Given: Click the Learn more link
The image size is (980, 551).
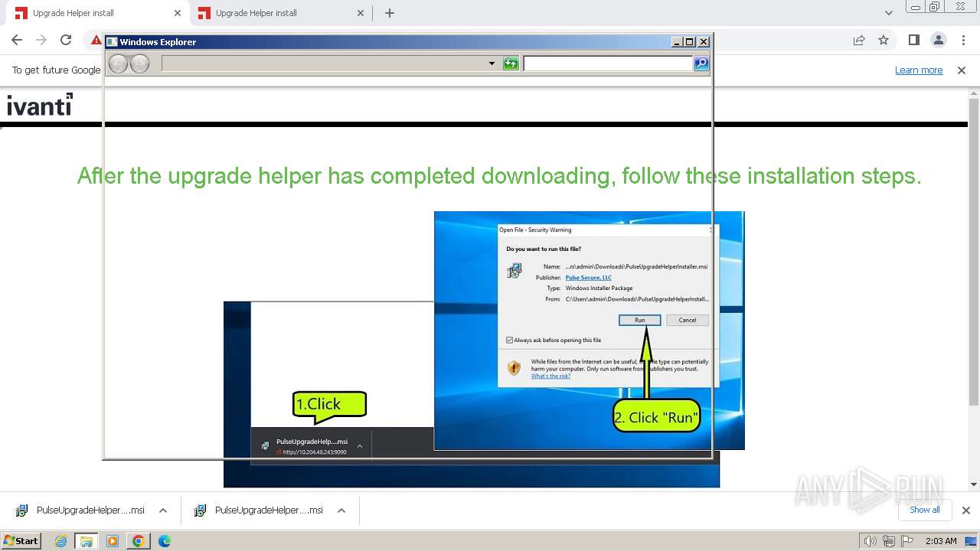Looking at the screenshot, I should pos(919,70).
